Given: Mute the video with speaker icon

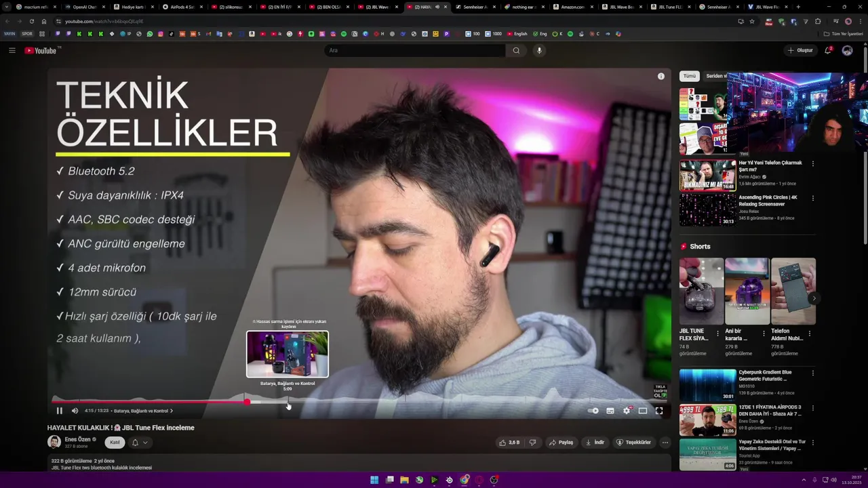Looking at the screenshot, I should pos(75,411).
